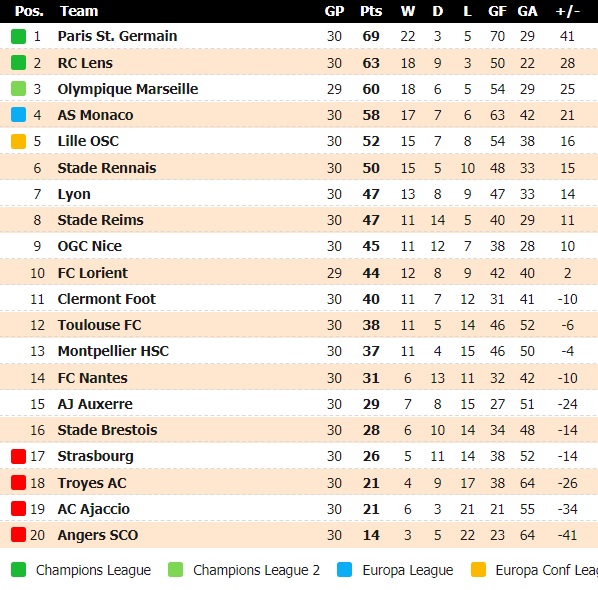
Task: Click the blue marker next to AS Monaco
Action: 18,115
